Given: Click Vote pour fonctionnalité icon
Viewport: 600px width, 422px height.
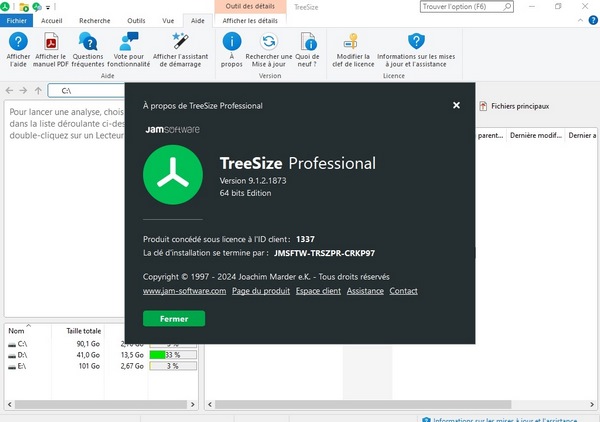Looking at the screenshot, I should tap(129, 41).
